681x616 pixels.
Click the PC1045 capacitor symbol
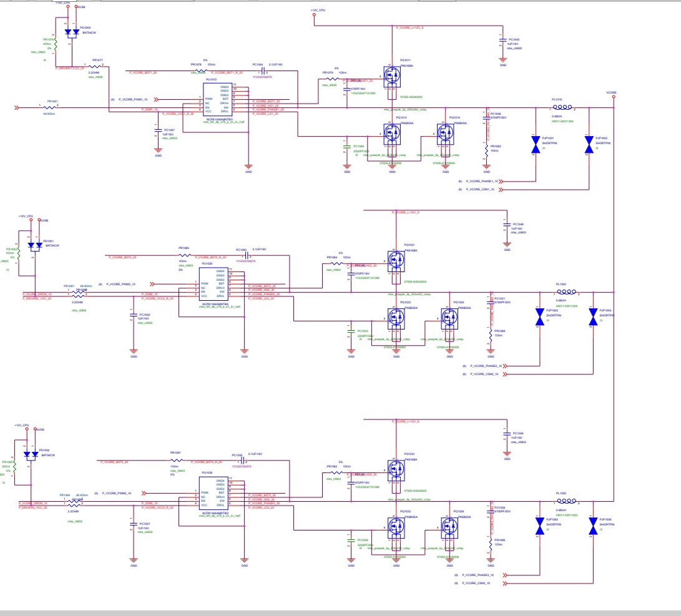point(503,42)
